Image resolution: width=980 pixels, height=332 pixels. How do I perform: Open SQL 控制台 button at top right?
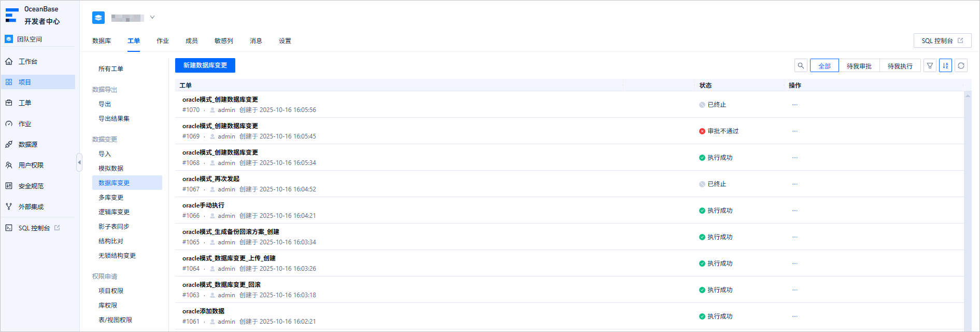(x=943, y=40)
